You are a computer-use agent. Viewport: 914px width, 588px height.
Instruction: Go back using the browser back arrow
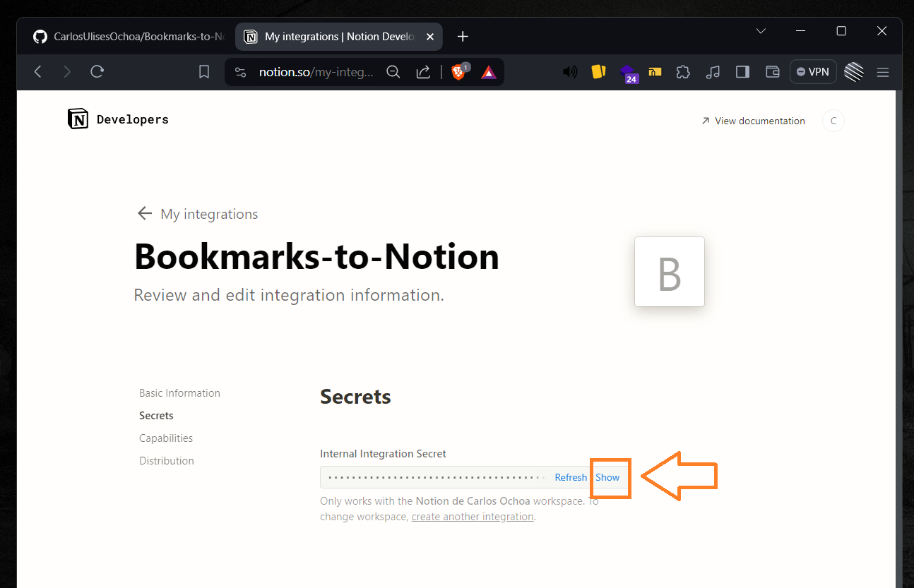pos(38,72)
